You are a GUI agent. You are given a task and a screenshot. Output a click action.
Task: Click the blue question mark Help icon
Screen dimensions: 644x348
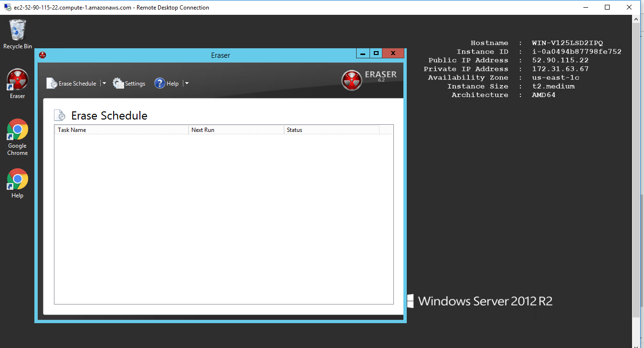click(159, 83)
